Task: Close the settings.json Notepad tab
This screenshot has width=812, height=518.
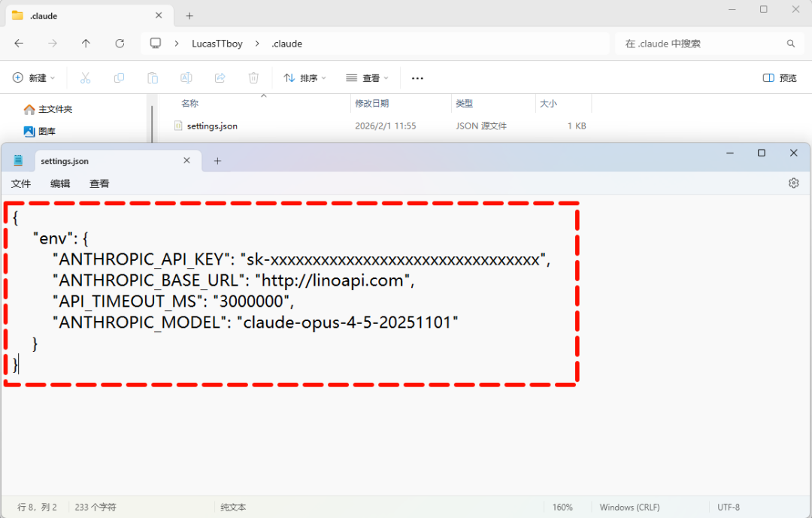Action: click(x=187, y=161)
